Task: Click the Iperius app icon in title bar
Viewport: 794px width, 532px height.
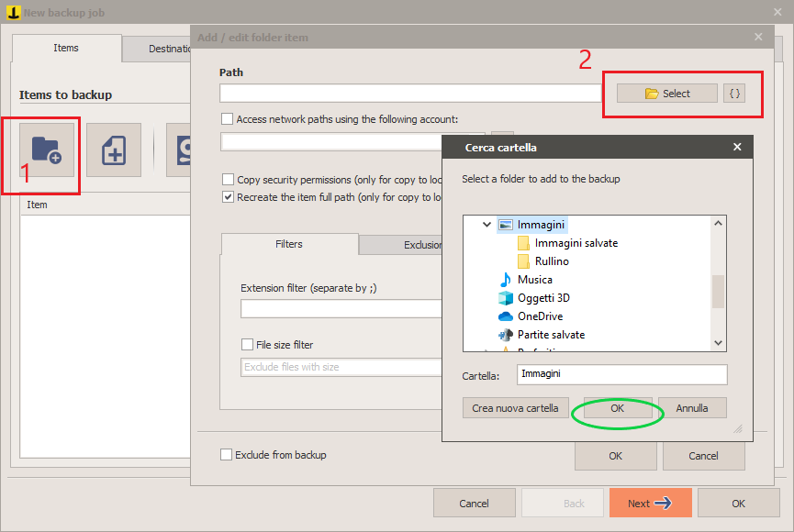Action: coord(14,12)
